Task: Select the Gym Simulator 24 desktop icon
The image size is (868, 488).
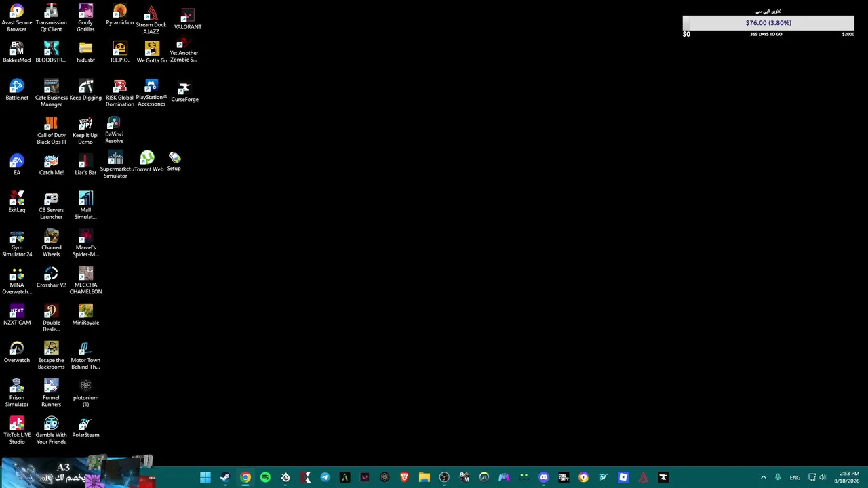Action: 17,243
